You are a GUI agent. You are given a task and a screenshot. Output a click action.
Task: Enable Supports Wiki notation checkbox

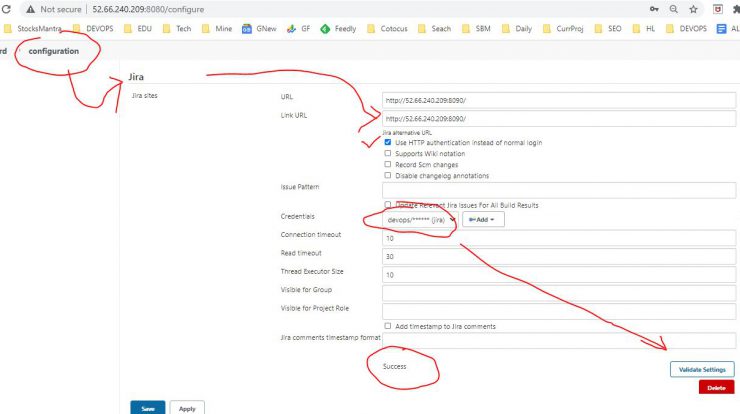[387, 153]
